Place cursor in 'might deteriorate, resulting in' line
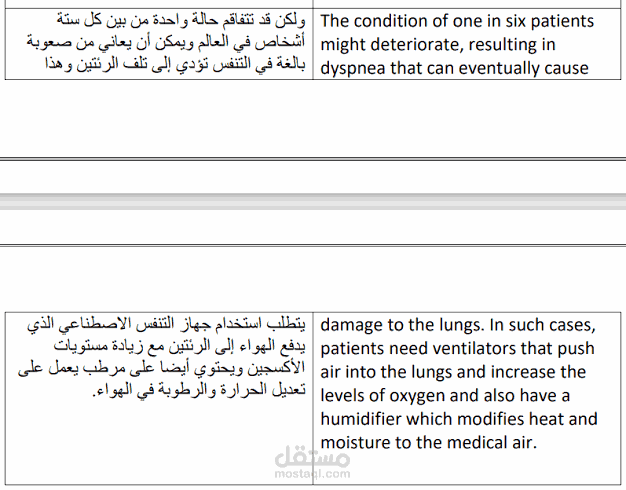 pos(438,44)
